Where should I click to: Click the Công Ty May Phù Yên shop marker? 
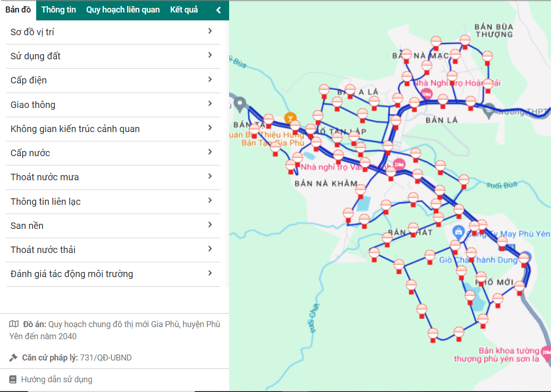(459, 230)
